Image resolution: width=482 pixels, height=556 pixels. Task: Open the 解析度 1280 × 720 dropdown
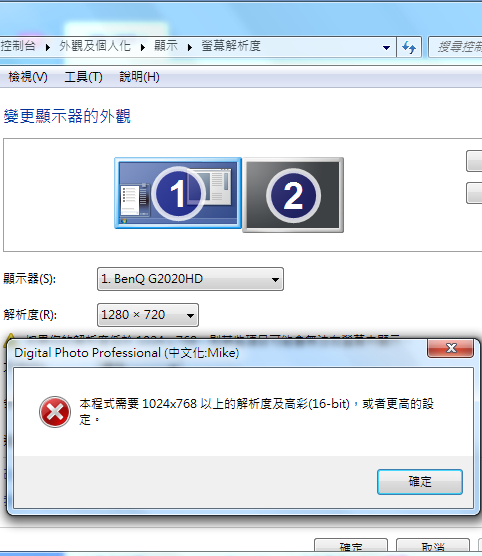(148, 315)
